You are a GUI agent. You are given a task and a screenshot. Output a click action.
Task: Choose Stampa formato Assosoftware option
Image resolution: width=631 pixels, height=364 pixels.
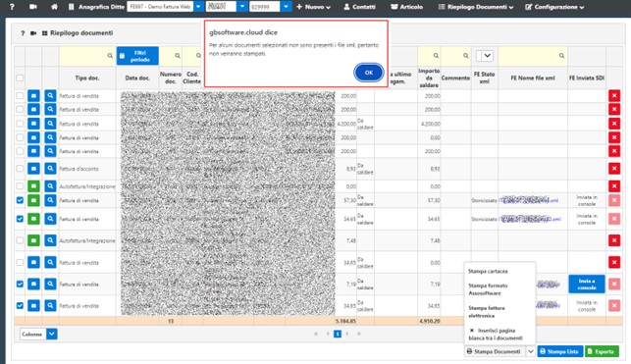[488, 289]
